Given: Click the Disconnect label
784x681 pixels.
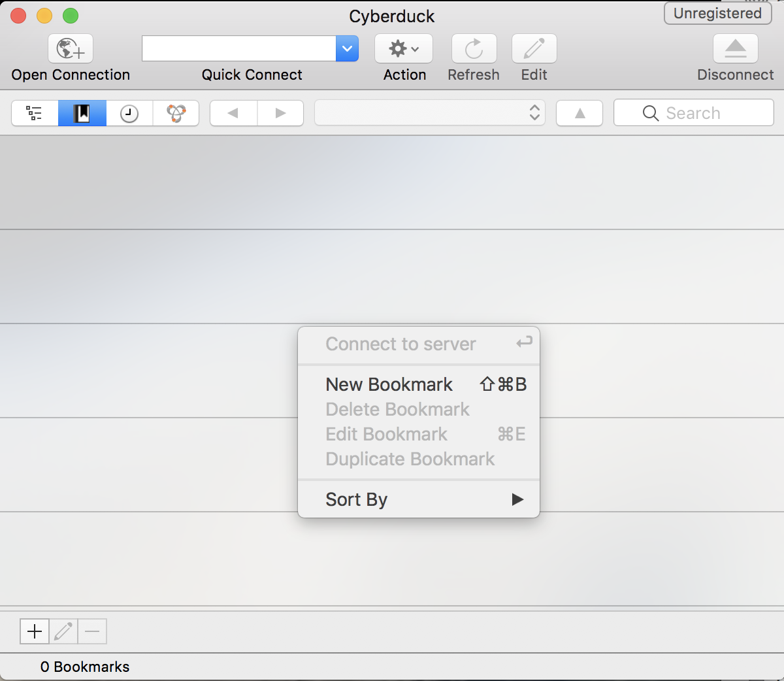Looking at the screenshot, I should pyautogui.click(x=736, y=75).
